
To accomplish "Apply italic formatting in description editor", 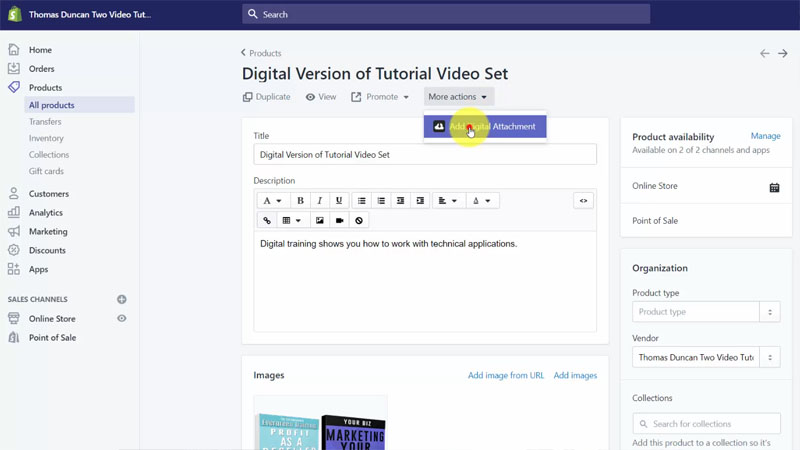I will click(320, 201).
